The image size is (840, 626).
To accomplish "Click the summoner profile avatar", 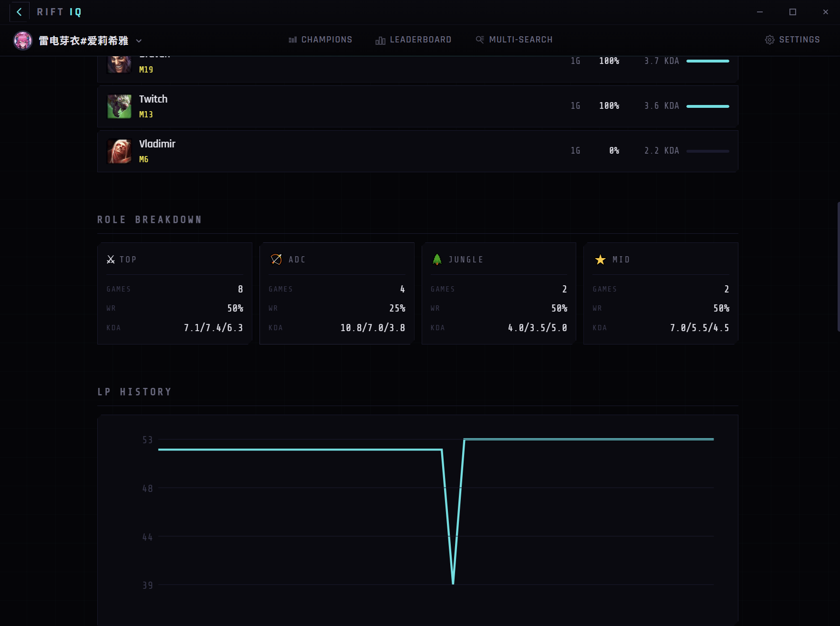I will tap(22, 41).
